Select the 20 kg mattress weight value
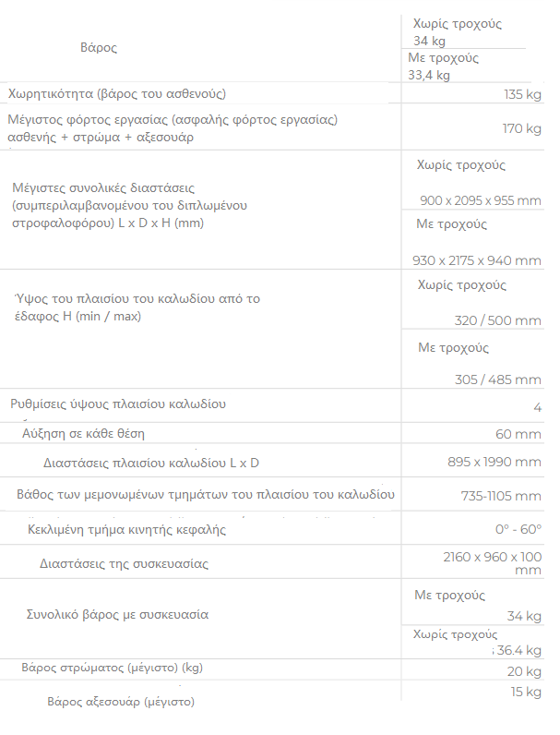 pyautogui.click(x=524, y=671)
